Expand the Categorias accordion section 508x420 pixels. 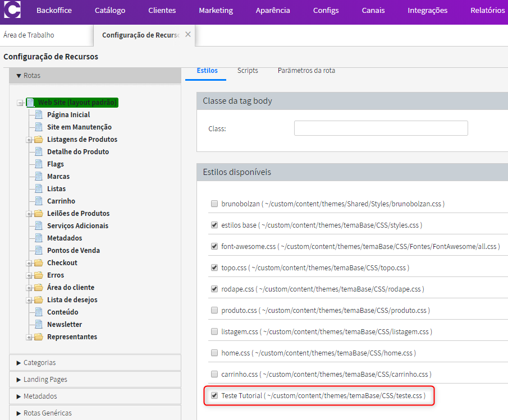pyautogui.click(x=95, y=363)
